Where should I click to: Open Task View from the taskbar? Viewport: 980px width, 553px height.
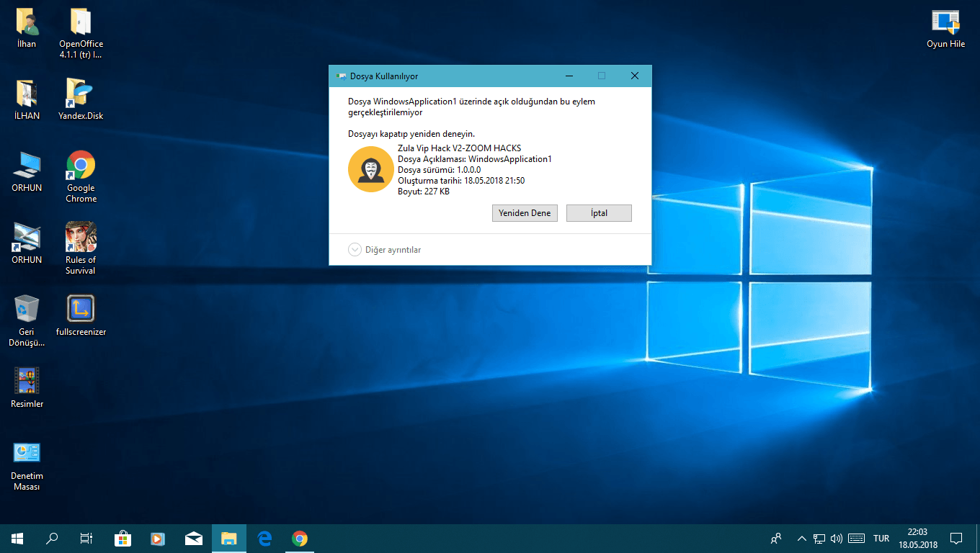coord(86,539)
